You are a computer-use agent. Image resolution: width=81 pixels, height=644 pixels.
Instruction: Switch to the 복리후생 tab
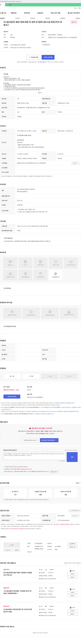point(48,18)
